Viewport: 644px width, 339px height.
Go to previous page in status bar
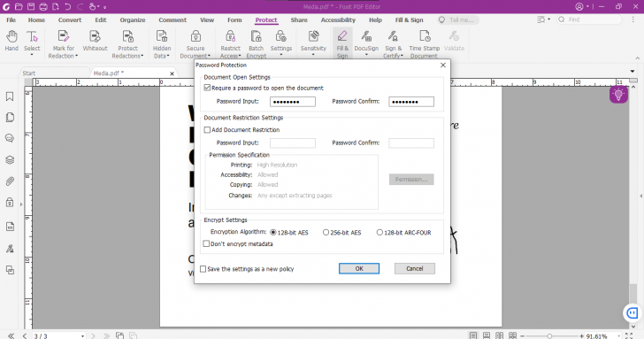click(25, 336)
